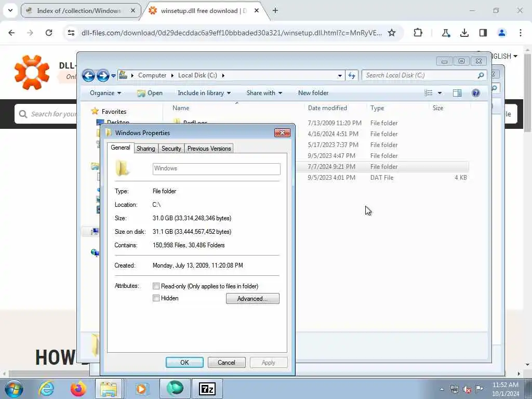Select row dated 4/16/2024 4:51 PM
532x399 pixels.
381,134
